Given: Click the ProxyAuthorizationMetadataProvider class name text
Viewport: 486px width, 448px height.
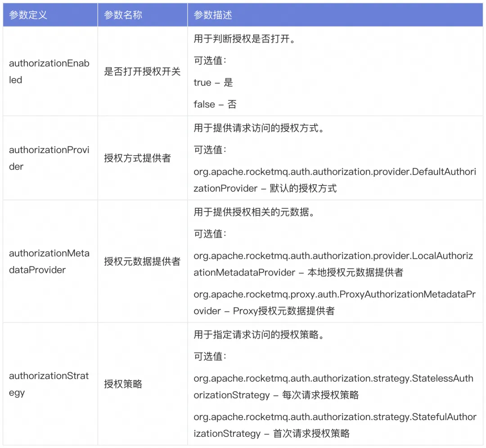Looking at the screenshot, I should pyautogui.click(x=335, y=302).
